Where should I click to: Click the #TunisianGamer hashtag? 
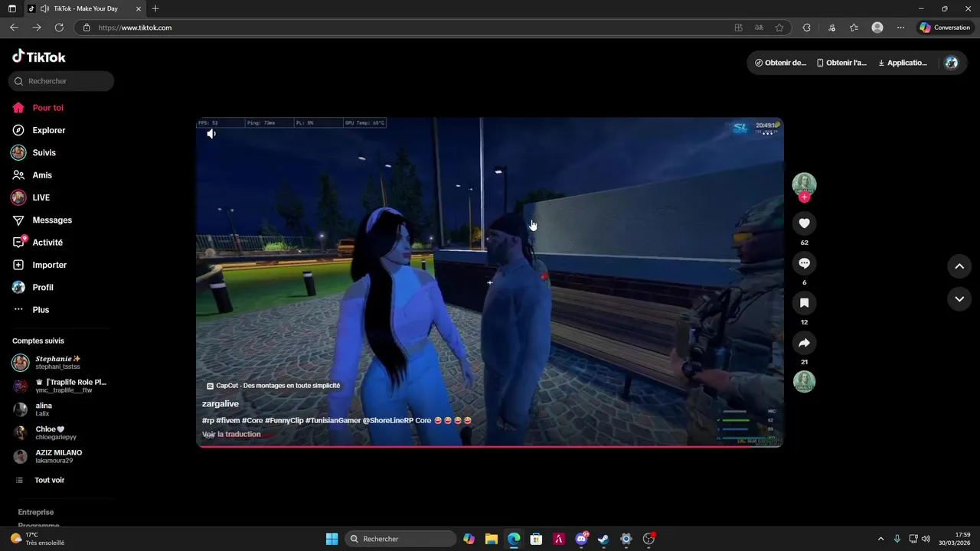333,421
